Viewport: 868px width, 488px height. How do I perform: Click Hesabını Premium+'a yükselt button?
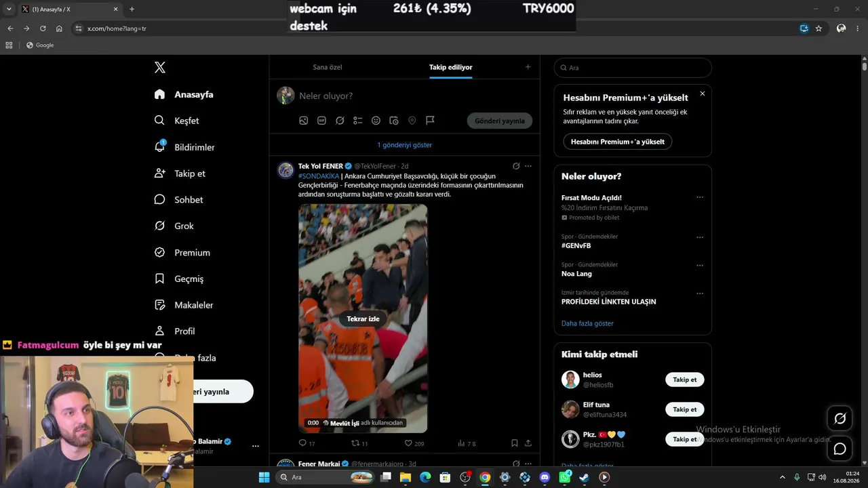pyautogui.click(x=618, y=142)
